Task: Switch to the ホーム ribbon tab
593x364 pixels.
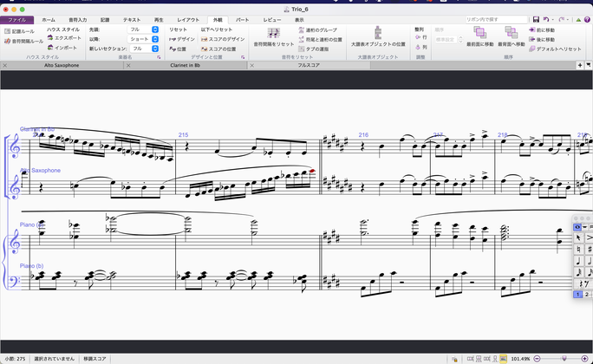Action: [x=49, y=20]
